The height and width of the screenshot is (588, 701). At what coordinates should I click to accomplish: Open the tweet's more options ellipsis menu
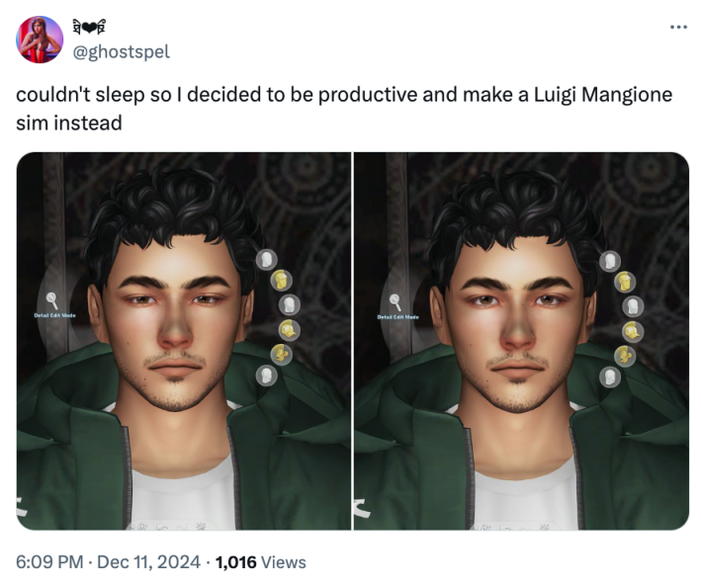677,27
